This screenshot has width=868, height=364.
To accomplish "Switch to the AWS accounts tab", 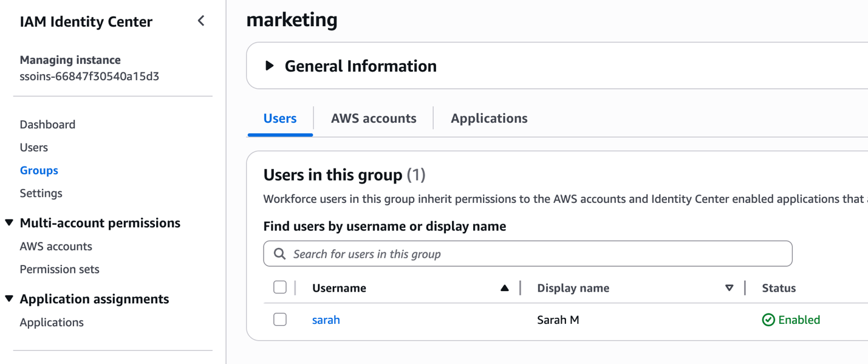I will click(x=373, y=118).
